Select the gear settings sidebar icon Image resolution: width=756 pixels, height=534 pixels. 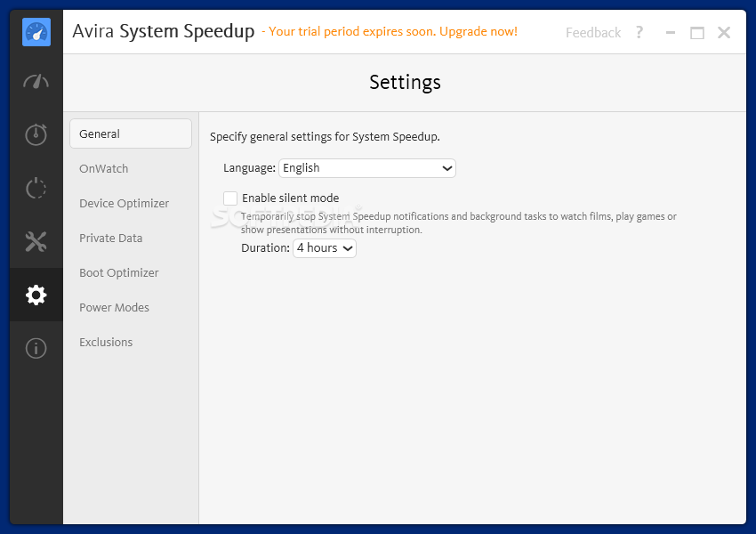click(36, 295)
